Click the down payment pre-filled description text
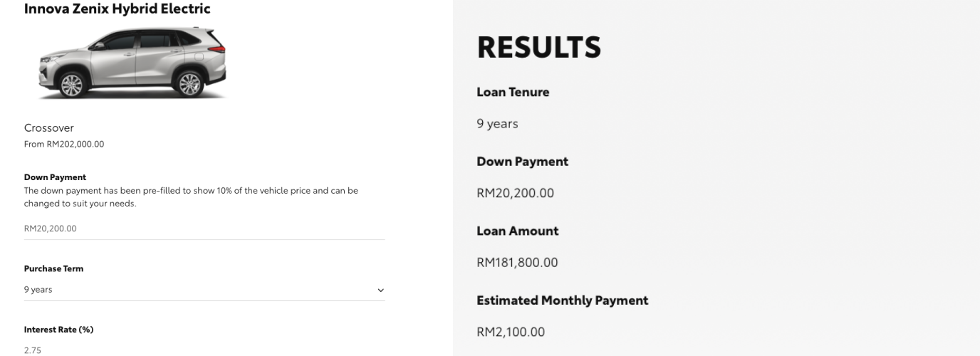Screen dimensions: 980x356 pos(191,197)
